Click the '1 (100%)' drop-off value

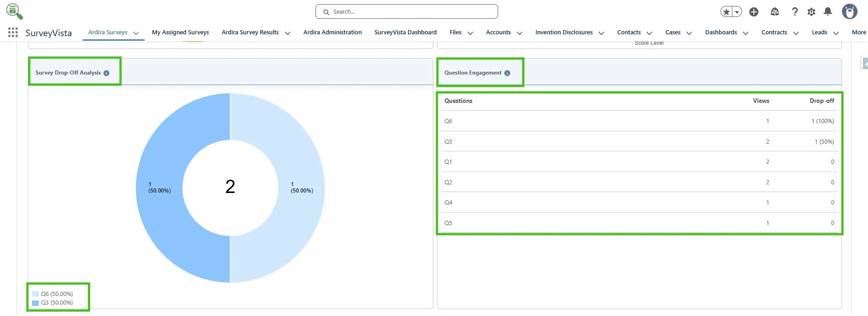click(823, 121)
